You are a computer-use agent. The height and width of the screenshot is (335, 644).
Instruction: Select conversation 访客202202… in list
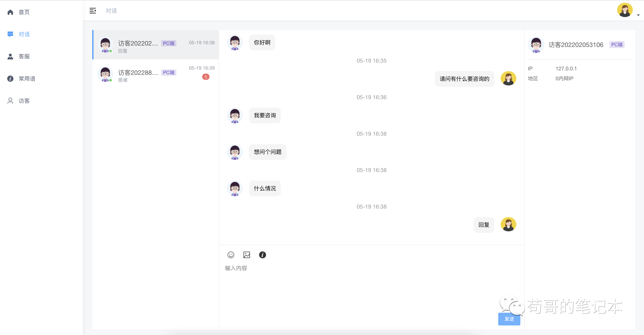[x=156, y=45]
